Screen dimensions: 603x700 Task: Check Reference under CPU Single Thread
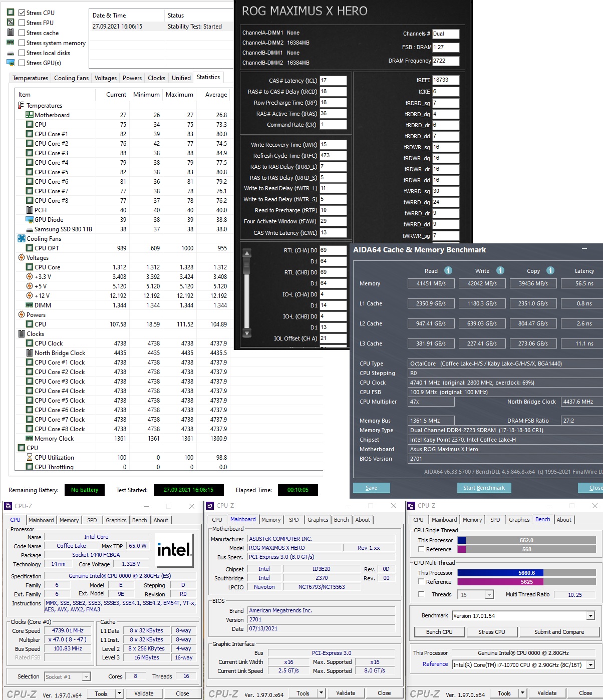click(x=421, y=549)
